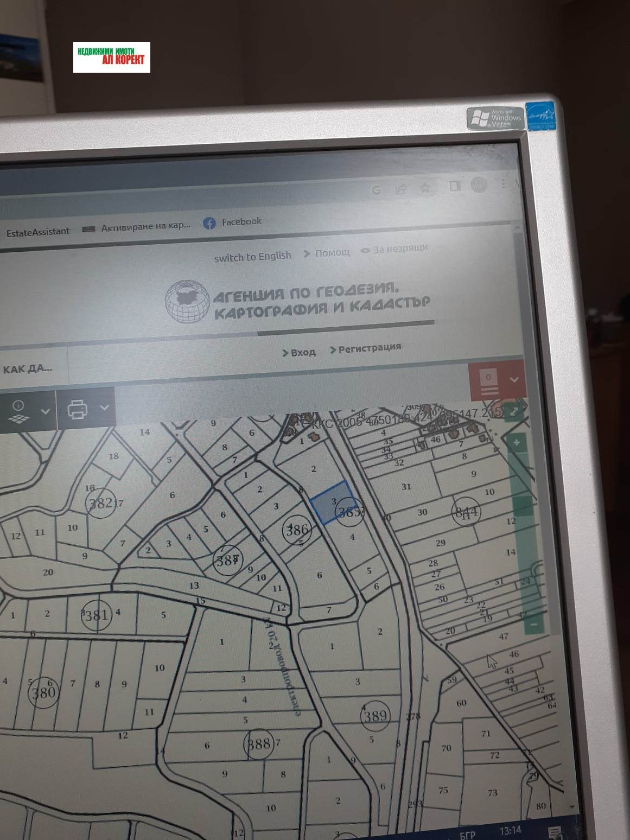Click the 'switch to English' link

[252, 256]
